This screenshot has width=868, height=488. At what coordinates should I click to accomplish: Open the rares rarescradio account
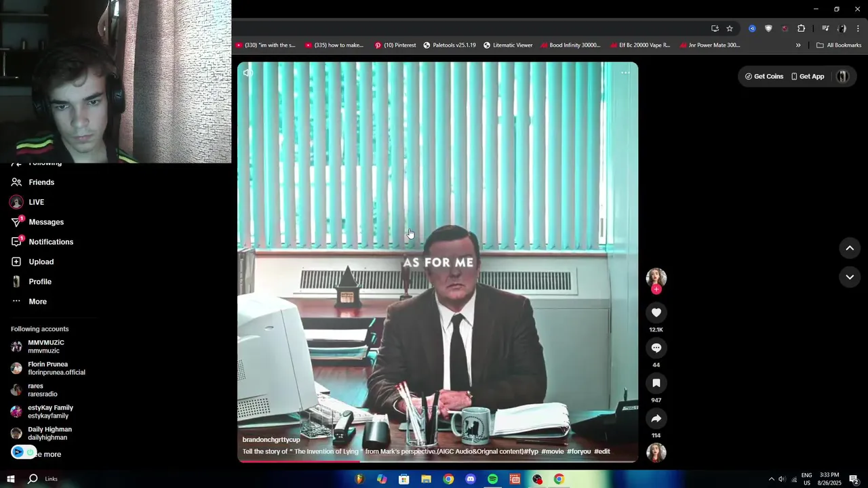point(42,390)
